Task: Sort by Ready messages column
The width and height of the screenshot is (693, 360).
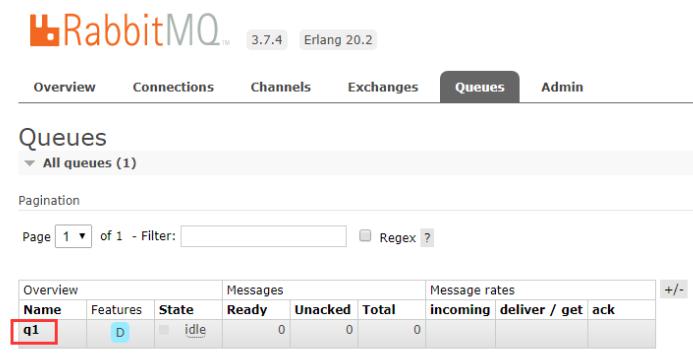Action: point(247,310)
